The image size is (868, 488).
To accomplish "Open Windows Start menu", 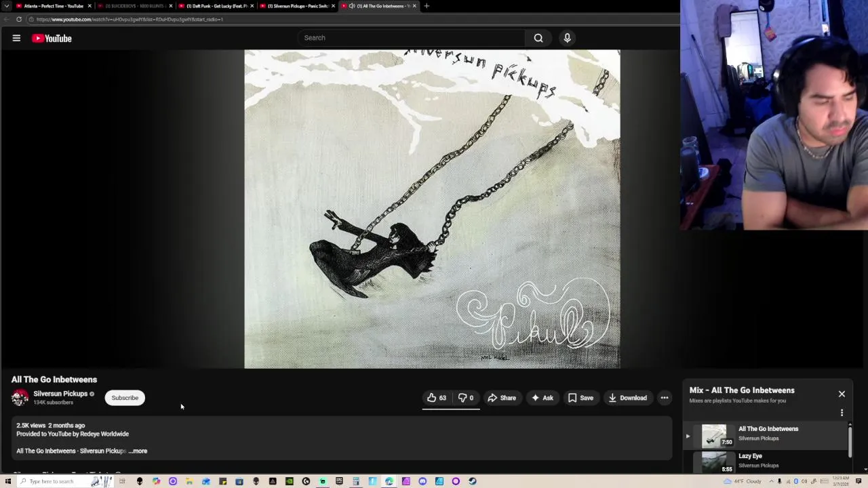I will (x=7, y=481).
